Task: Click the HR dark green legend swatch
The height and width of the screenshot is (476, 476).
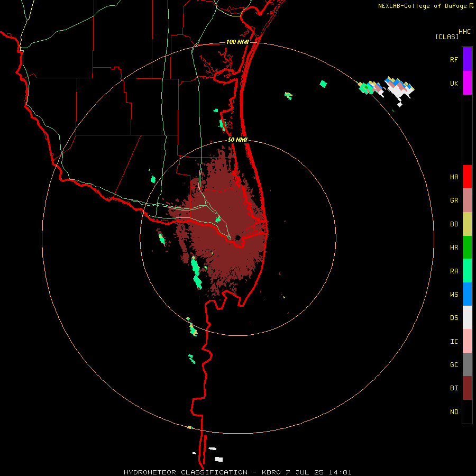Action: (467, 248)
